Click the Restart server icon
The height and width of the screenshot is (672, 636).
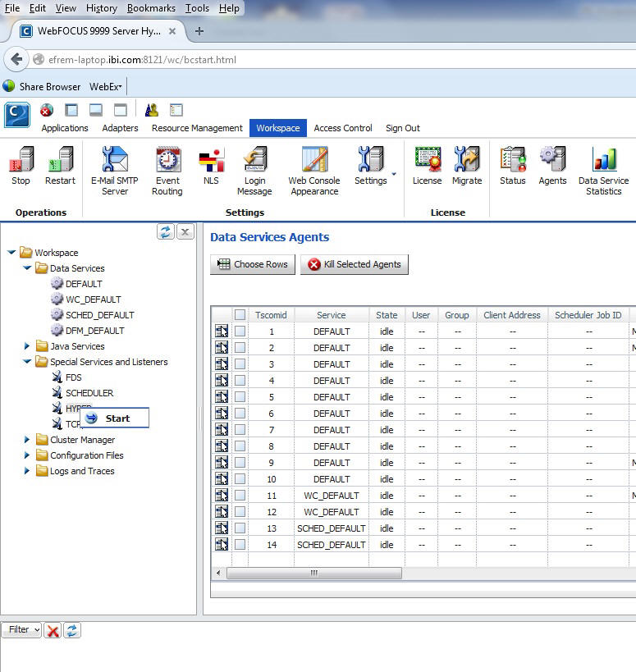(x=61, y=159)
